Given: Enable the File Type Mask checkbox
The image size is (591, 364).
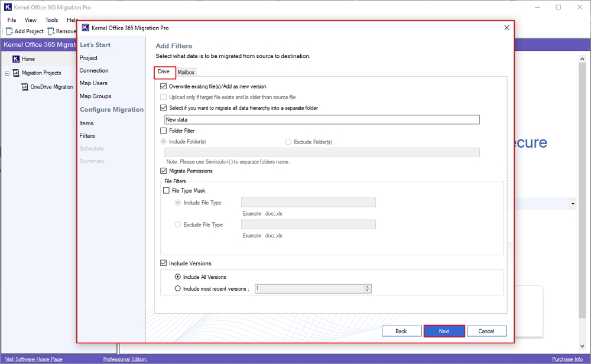Looking at the screenshot, I should [x=166, y=191].
